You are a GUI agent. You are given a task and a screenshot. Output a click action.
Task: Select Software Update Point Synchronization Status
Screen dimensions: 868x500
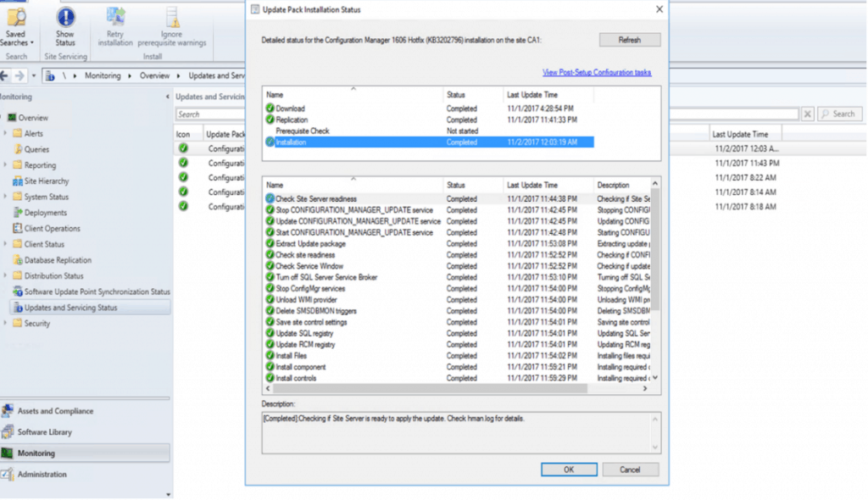coord(92,292)
